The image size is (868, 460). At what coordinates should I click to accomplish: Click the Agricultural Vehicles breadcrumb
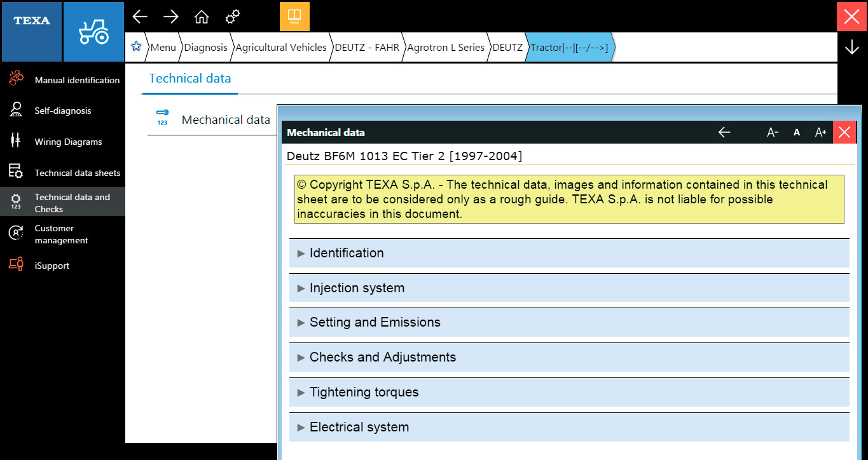281,47
